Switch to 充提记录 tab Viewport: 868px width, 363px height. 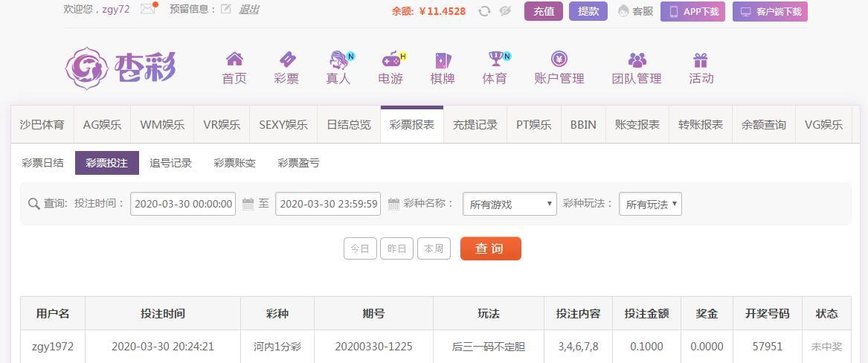click(x=475, y=124)
